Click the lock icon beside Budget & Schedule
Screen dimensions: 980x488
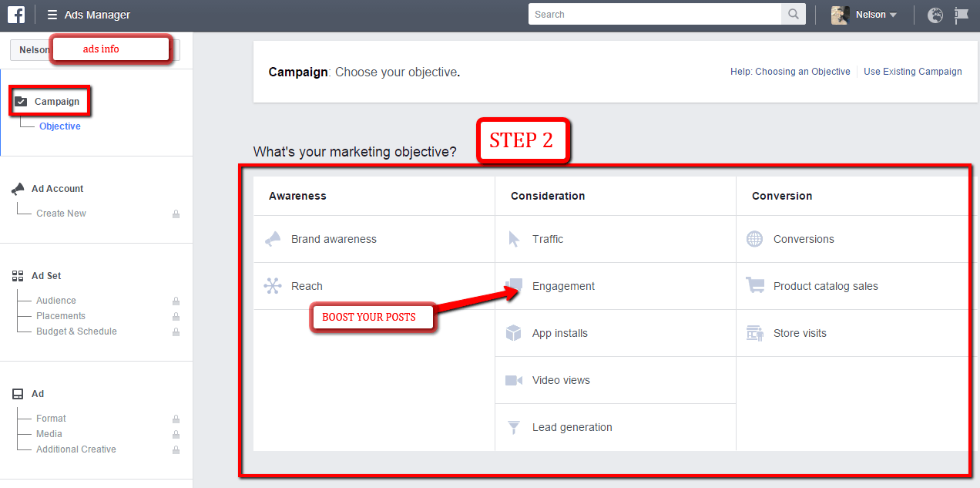pos(176,332)
